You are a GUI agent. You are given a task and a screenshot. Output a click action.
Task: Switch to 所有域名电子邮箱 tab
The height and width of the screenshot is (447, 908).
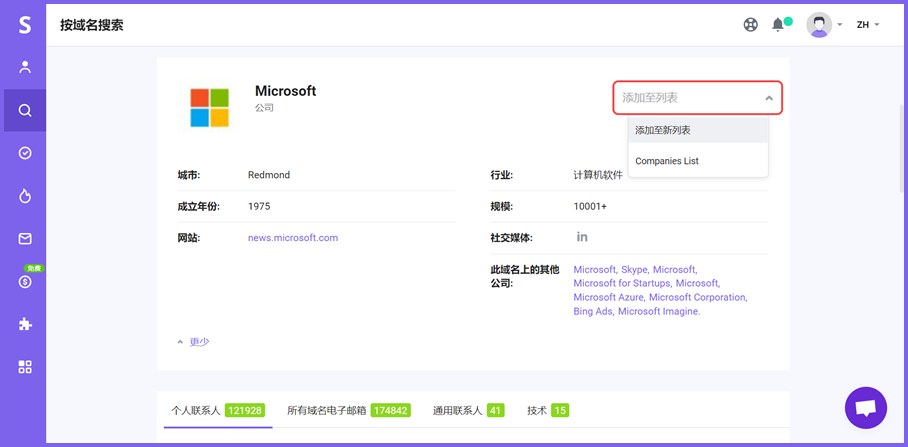click(x=349, y=411)
